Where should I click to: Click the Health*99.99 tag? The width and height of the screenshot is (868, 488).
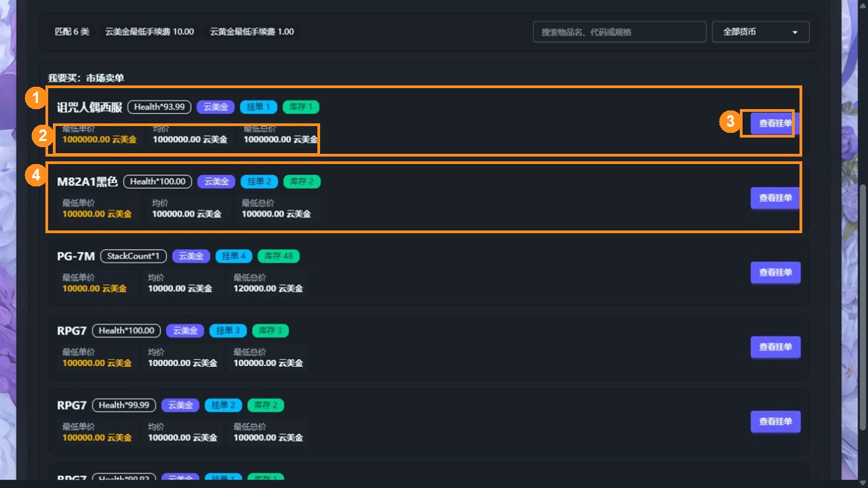124,405
